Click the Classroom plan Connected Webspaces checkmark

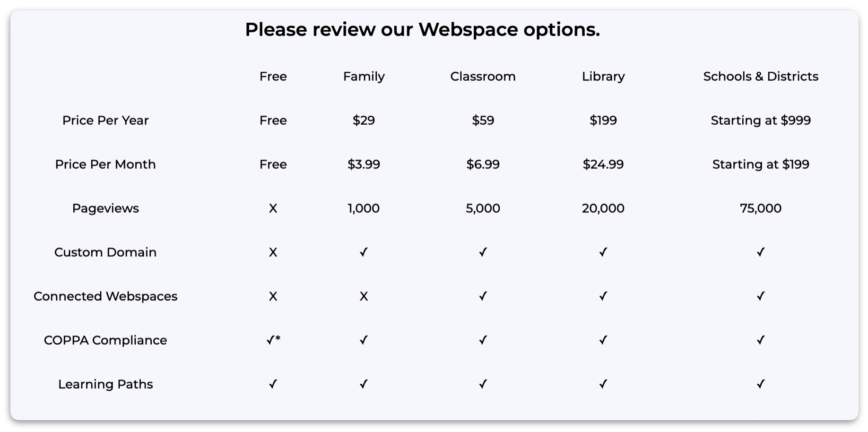tap(483, 296)
